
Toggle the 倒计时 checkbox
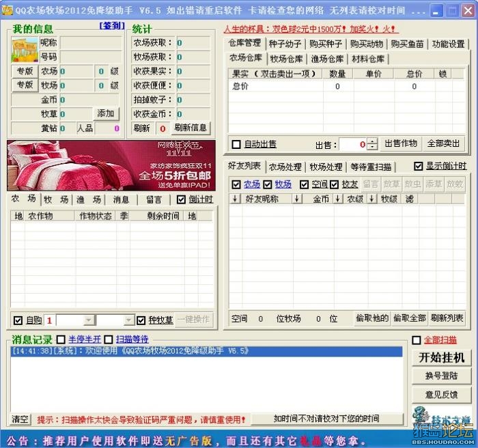pyautogui.click(x=181, y=199)
